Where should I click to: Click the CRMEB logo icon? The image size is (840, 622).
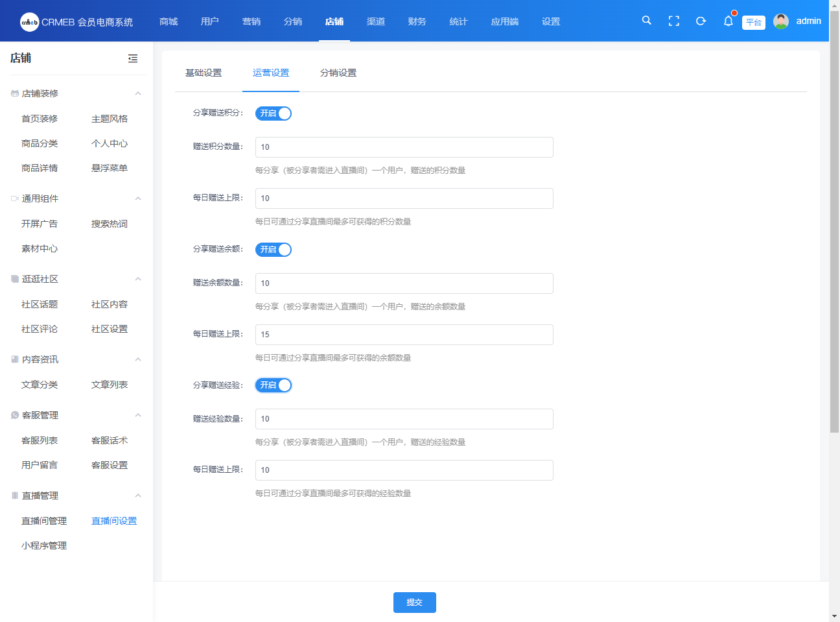click(30, 22)
